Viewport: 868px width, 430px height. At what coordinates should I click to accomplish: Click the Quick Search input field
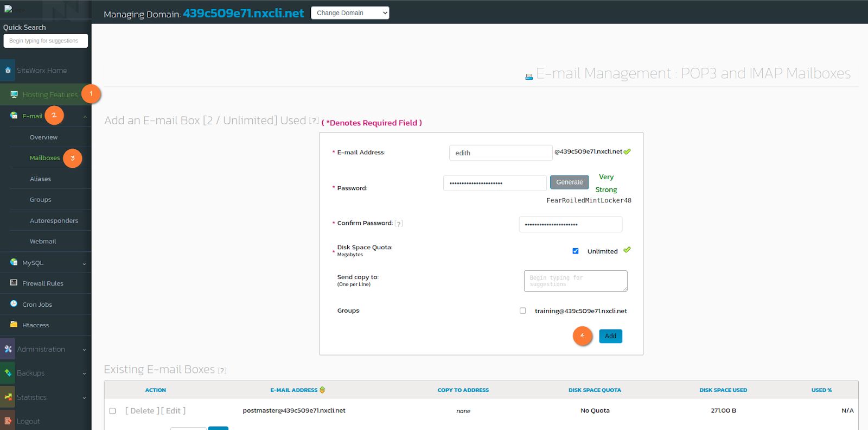[46, 41]
